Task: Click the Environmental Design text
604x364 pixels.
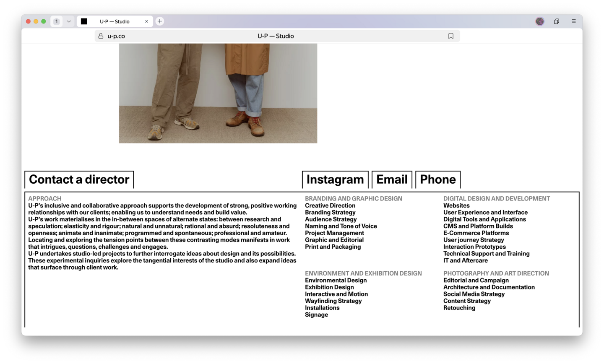Action: click(x=336, y=281)
